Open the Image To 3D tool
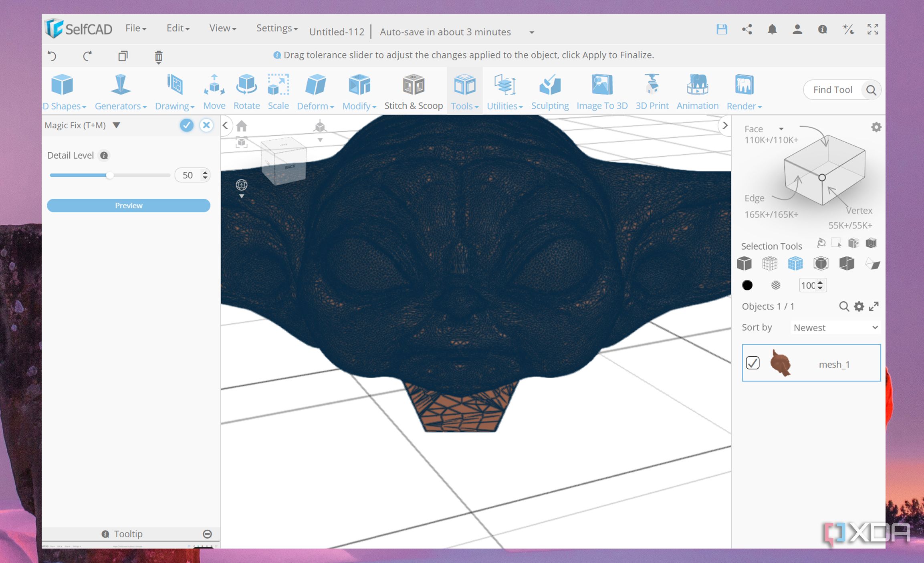Image resolution: width=924 pixels, height=563 pixels. (602, 92)
